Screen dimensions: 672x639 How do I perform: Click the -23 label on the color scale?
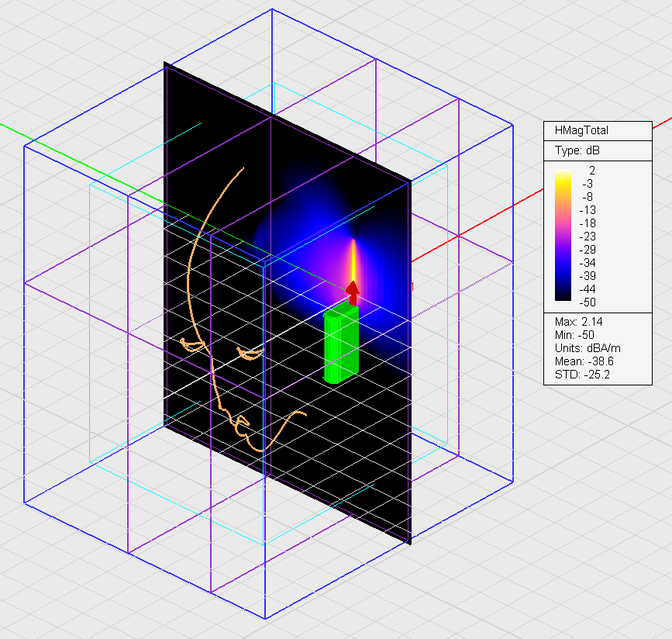(591, 236)
